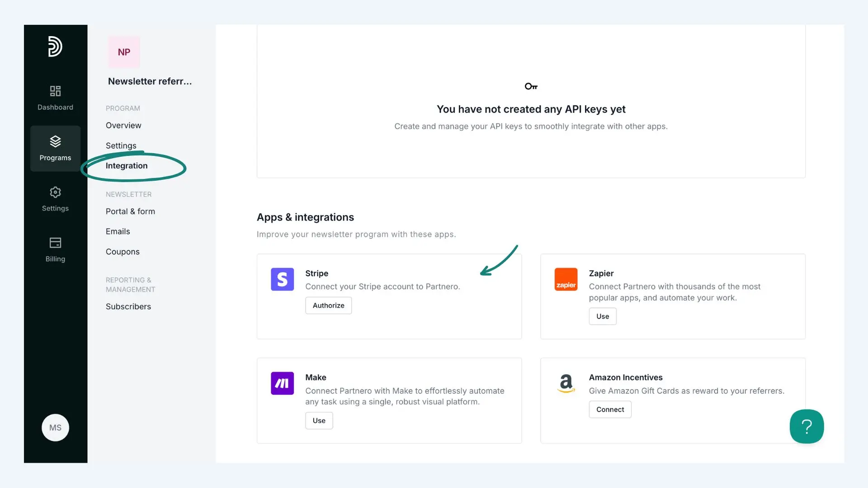Viewport: 868px width, 488px height.
Task: Click the Billing label in sidebar
Action: (x=55, y=259)
